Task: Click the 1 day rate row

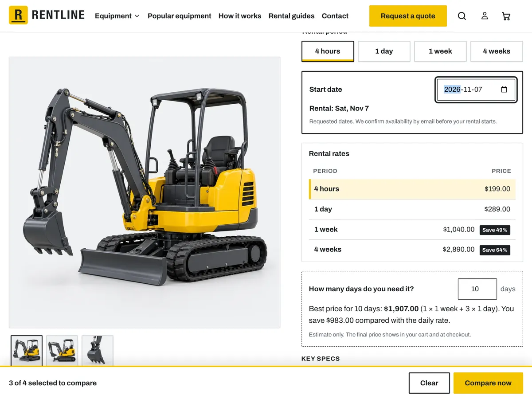Action: [412, 209]
